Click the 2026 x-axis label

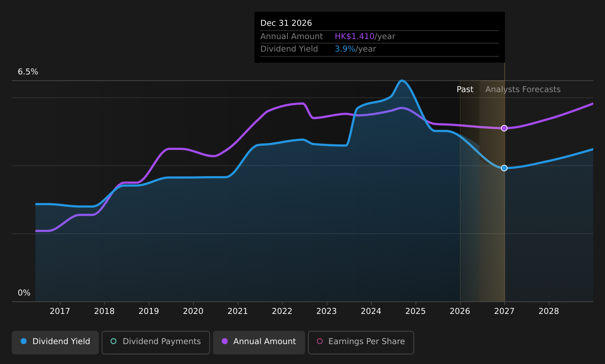(460, 311)
